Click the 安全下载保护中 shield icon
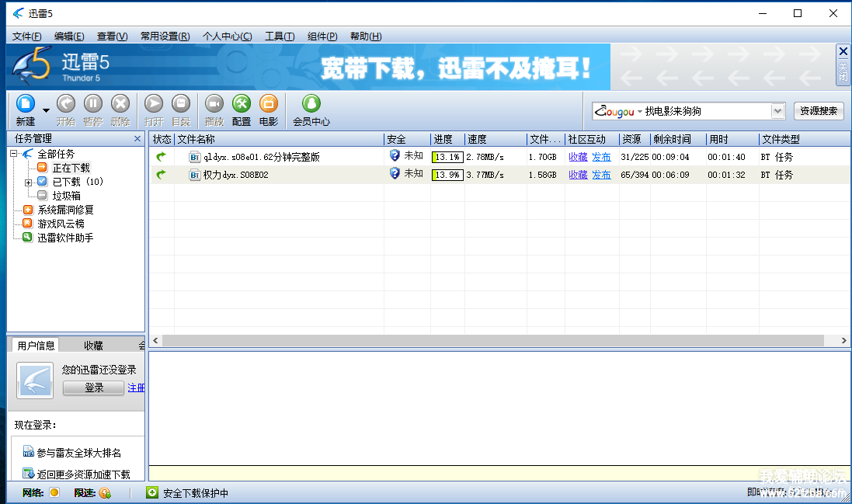The image size is (852, 504). (152, 492)
